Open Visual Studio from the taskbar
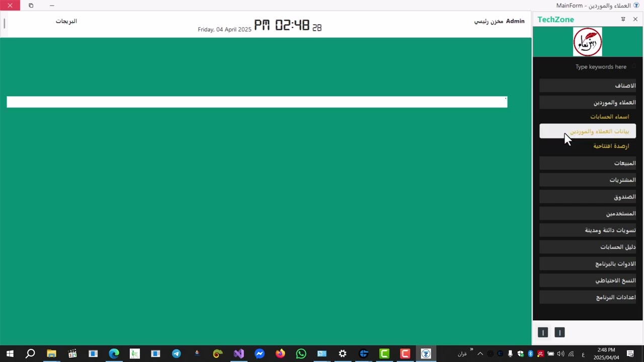The image size is (644, 362). [x=239, y=353]
